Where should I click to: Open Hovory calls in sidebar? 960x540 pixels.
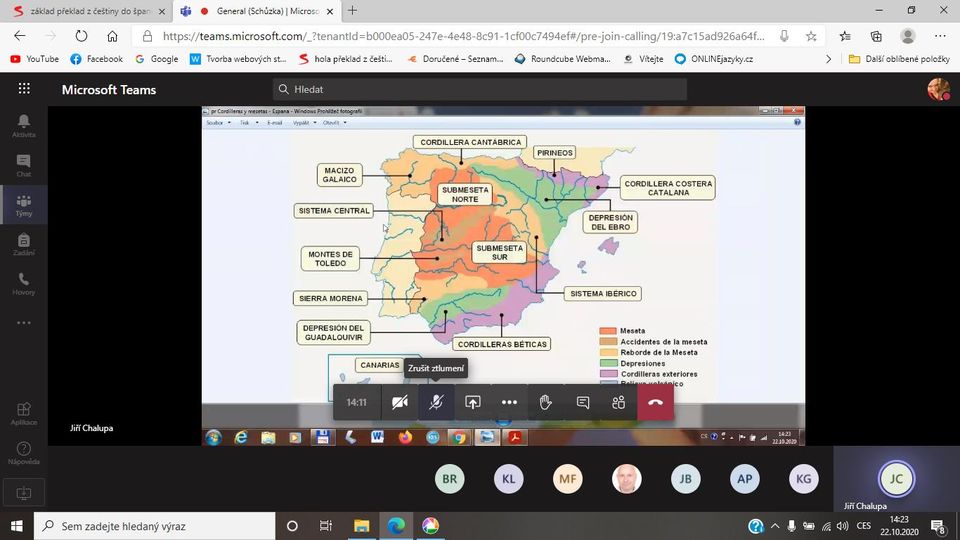point(23,284)
